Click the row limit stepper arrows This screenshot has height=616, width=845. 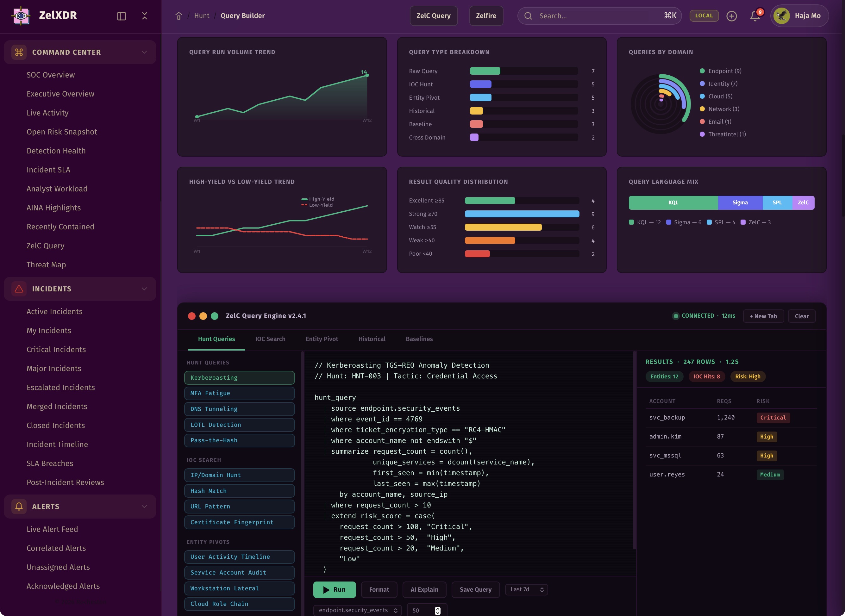[437, 610]
